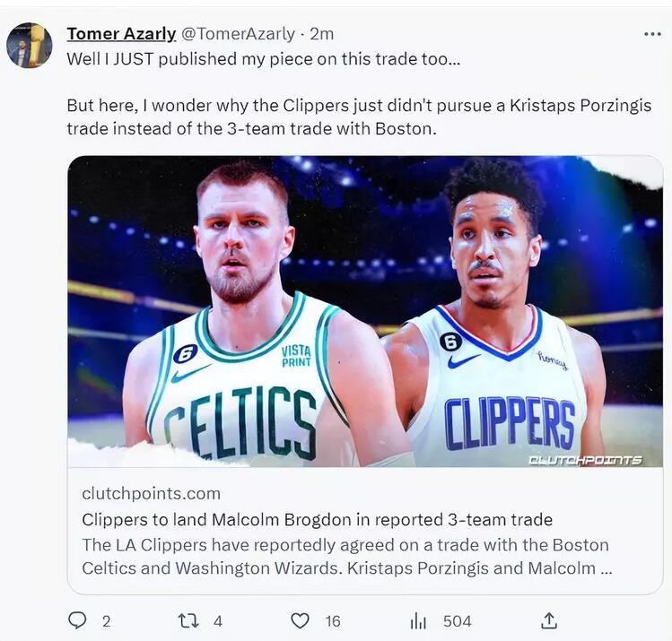This screenshot has width=672, height=641.
Task: Click the like count number 16
Action: [333, 621]
